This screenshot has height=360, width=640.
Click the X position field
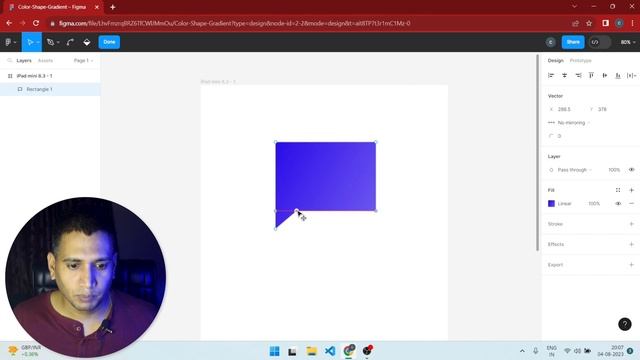[565, 109]
